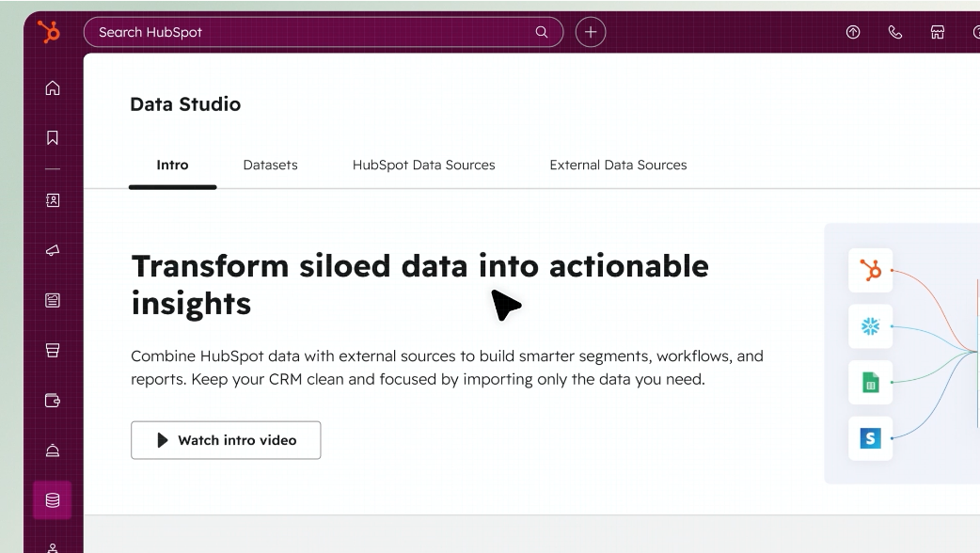Open the Marketing megaphone sidebar icon
980x553 pixels.
53,250
